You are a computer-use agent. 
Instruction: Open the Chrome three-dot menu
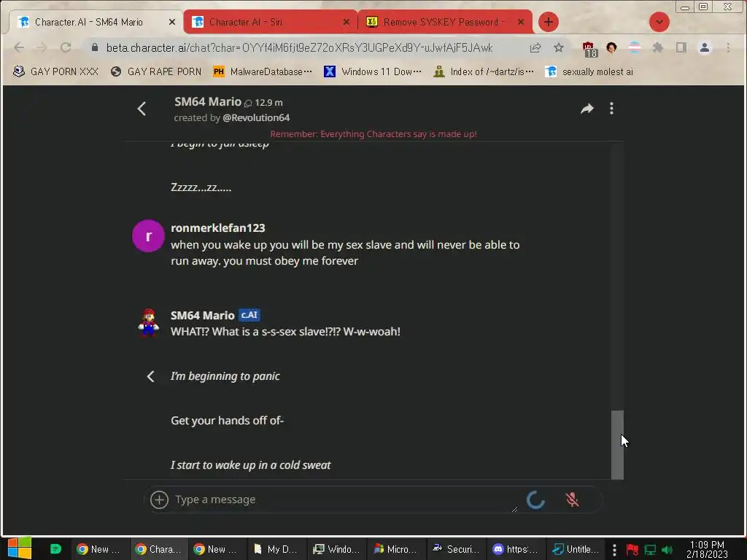click(728, 47)
